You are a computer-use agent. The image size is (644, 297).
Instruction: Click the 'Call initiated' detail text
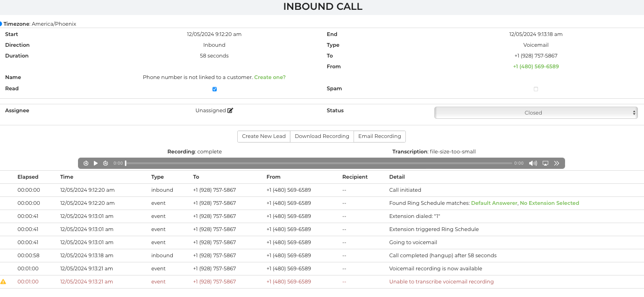click(x=405, y=190)
